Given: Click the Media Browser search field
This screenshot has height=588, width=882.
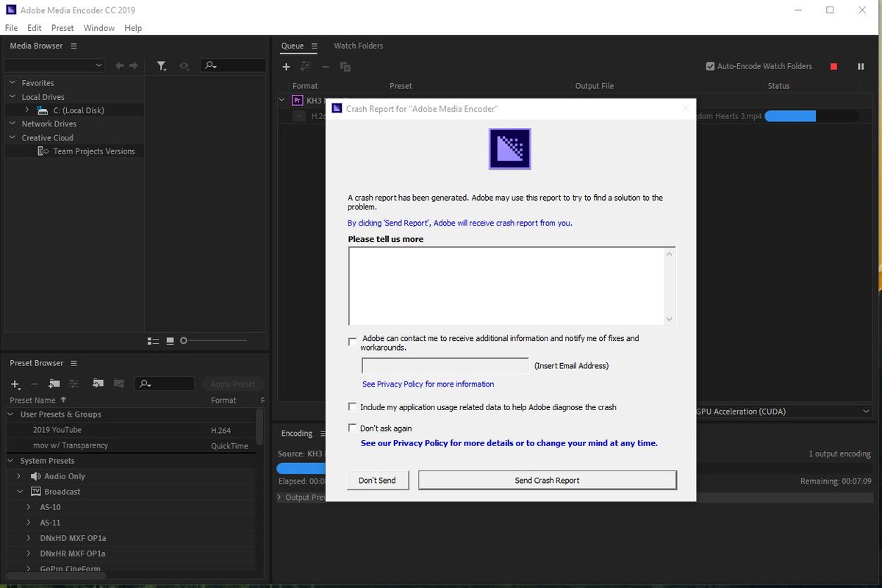Looking at the screenshot, I should (x=233, y=65).
